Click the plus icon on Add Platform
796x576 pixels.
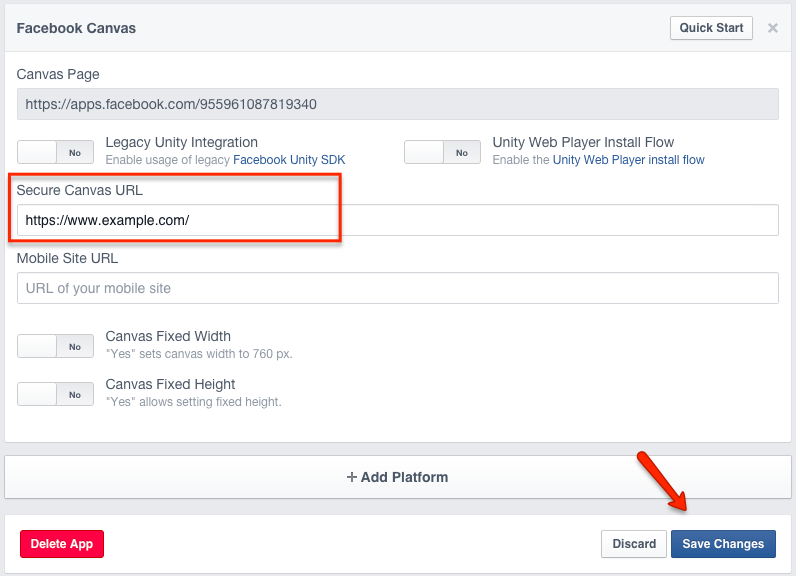click(352, 477)
